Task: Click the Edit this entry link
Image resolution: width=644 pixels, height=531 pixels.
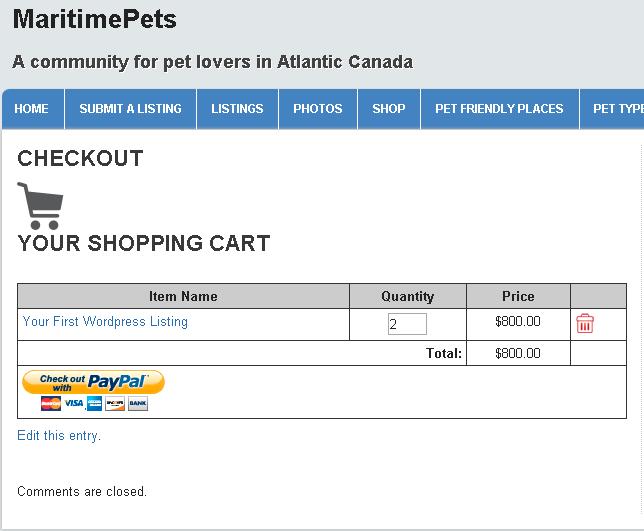Action: tap(59, 435)
